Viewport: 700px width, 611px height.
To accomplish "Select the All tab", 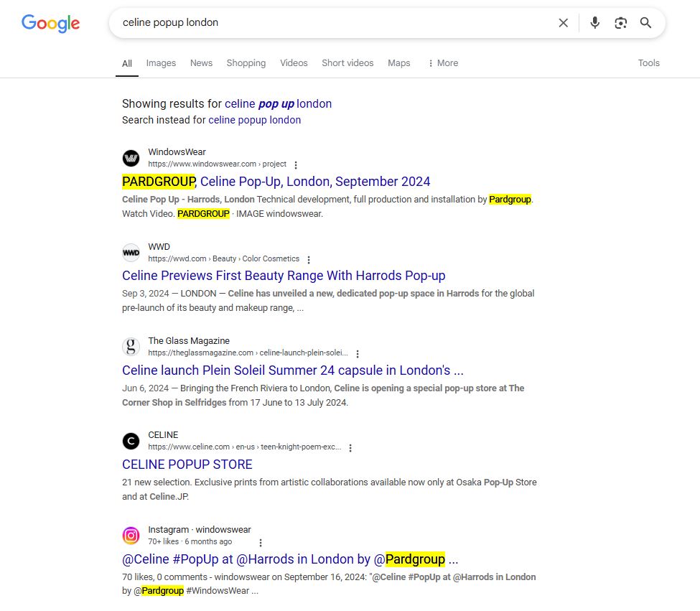I will click(127, 63).
